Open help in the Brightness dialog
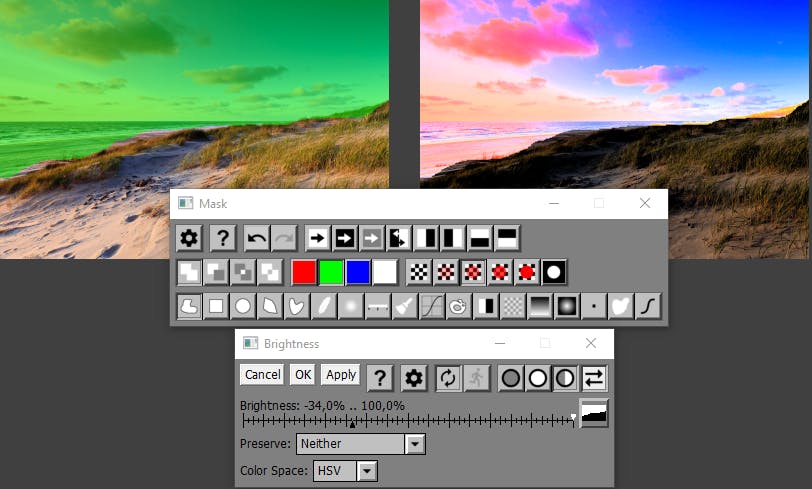 (380, 378)
